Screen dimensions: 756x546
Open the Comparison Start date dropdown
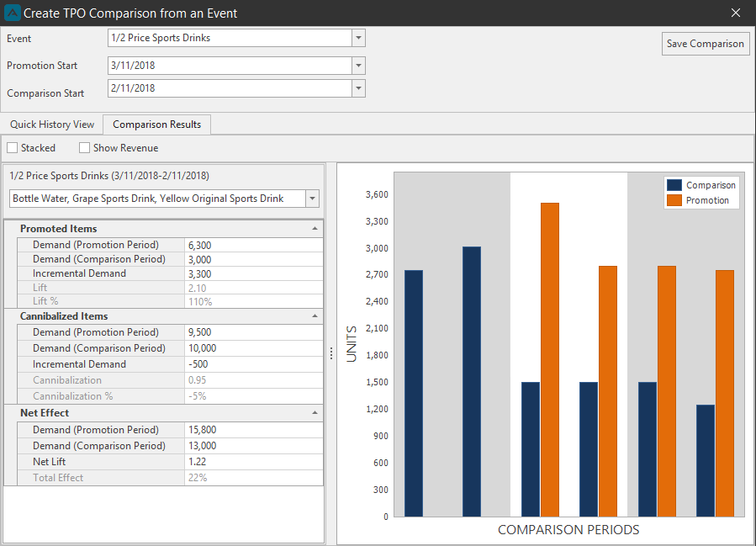pyautogui.click(x=358, y=88)
